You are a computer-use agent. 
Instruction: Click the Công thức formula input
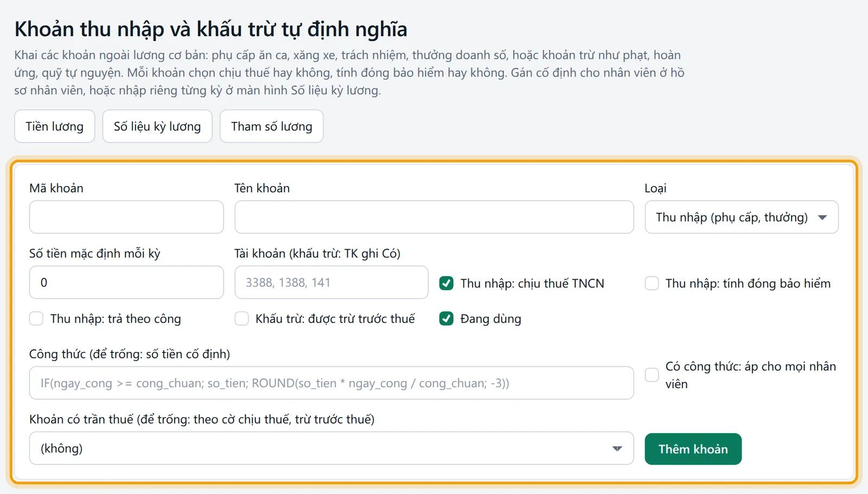[331, 383]
